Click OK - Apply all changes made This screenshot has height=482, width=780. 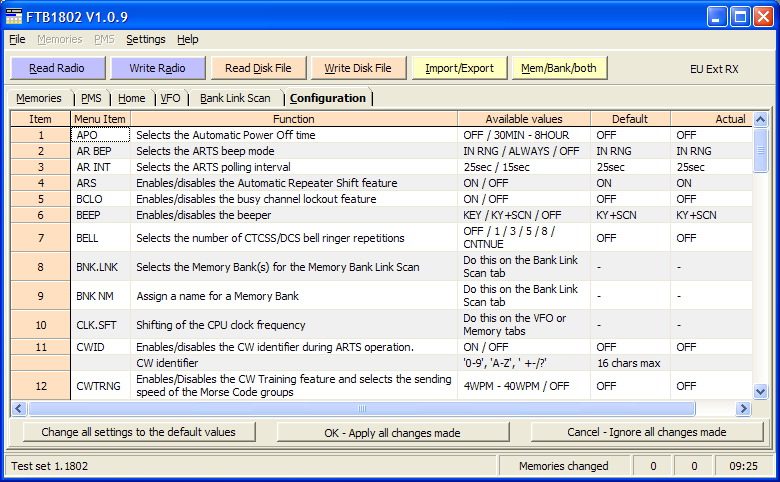pos(392,433)
